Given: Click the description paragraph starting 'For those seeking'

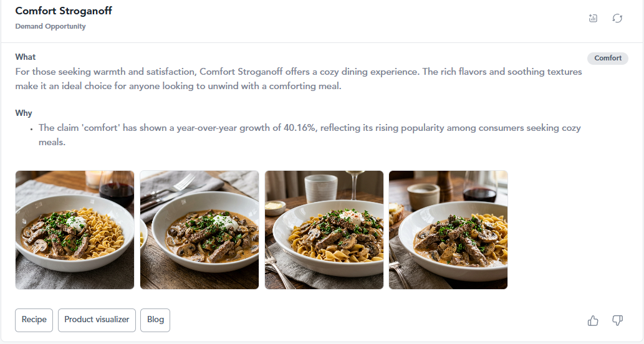Looking at the screenshot, I should (299, 79).
